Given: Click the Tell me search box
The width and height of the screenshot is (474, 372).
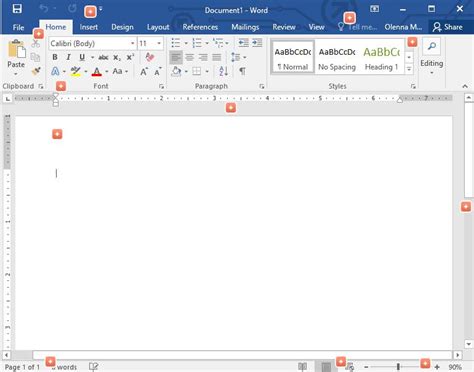Looking at the screenshot, I should pyautogui.click(x=358, y=27).
